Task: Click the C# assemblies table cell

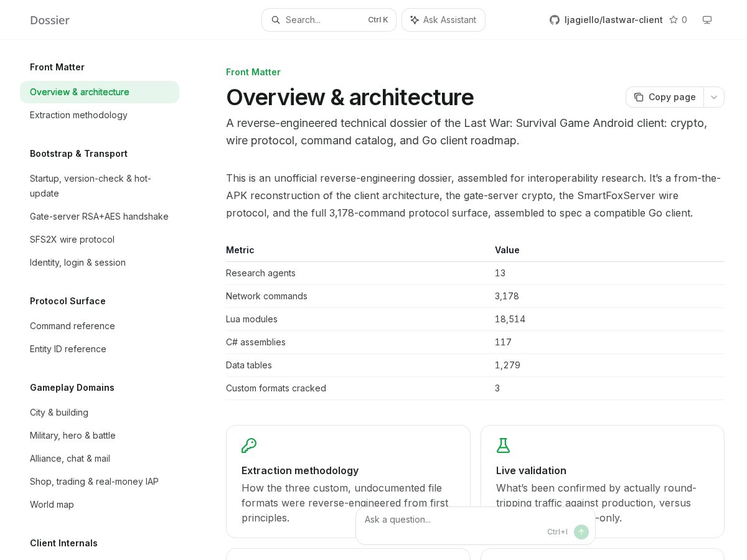Action: [256, 342]
